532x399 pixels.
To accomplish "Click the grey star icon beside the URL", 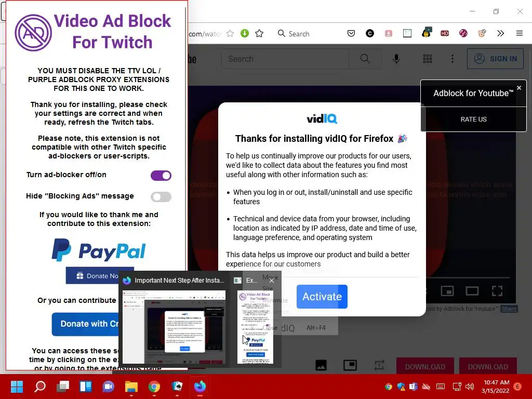I will click(230, 33).
